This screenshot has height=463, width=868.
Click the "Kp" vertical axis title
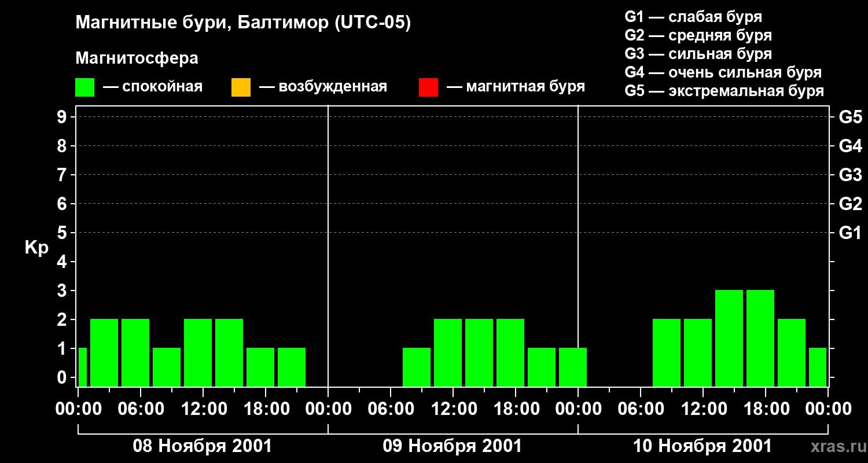click(x=36, y=248)
